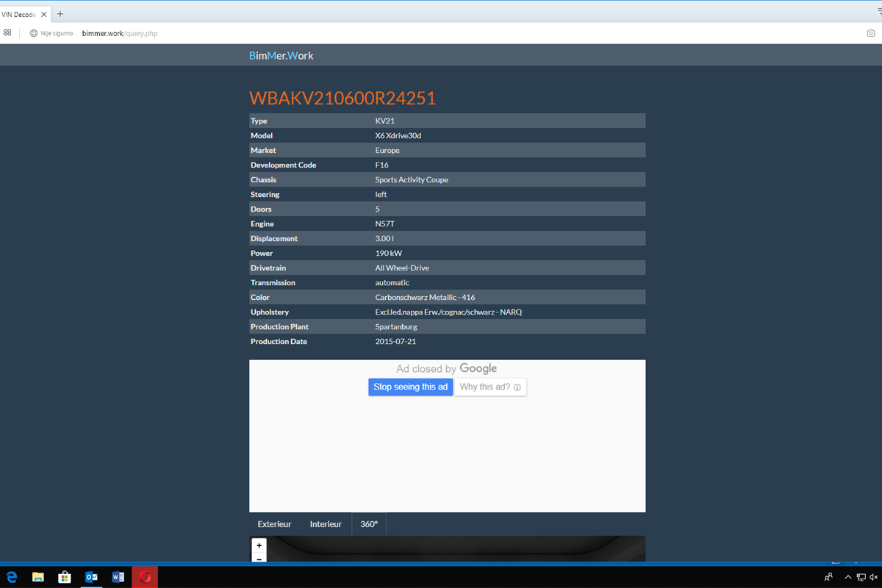Click the snapshot camera icon in address bar
This screenshot has width=882, height=588.
point(871,33)
